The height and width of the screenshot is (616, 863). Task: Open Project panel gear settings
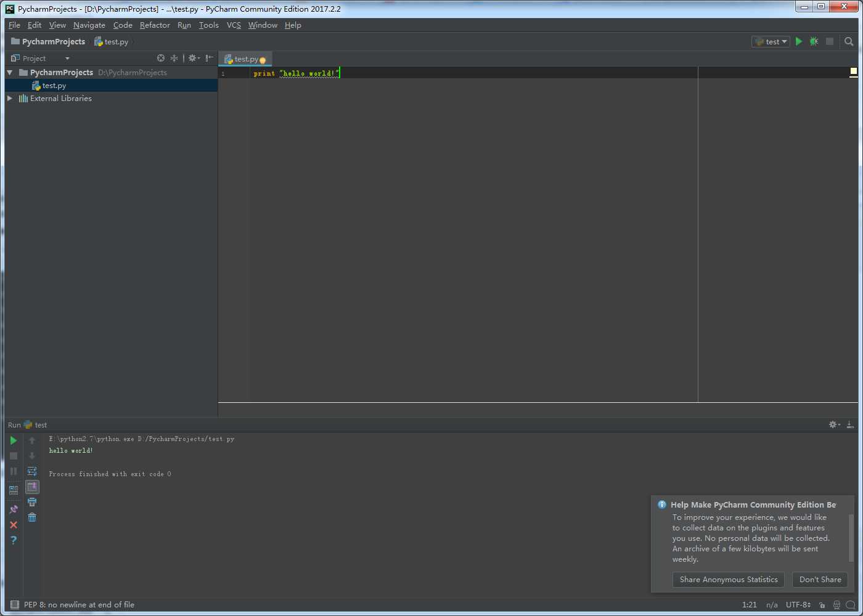[x=194, y=58]
